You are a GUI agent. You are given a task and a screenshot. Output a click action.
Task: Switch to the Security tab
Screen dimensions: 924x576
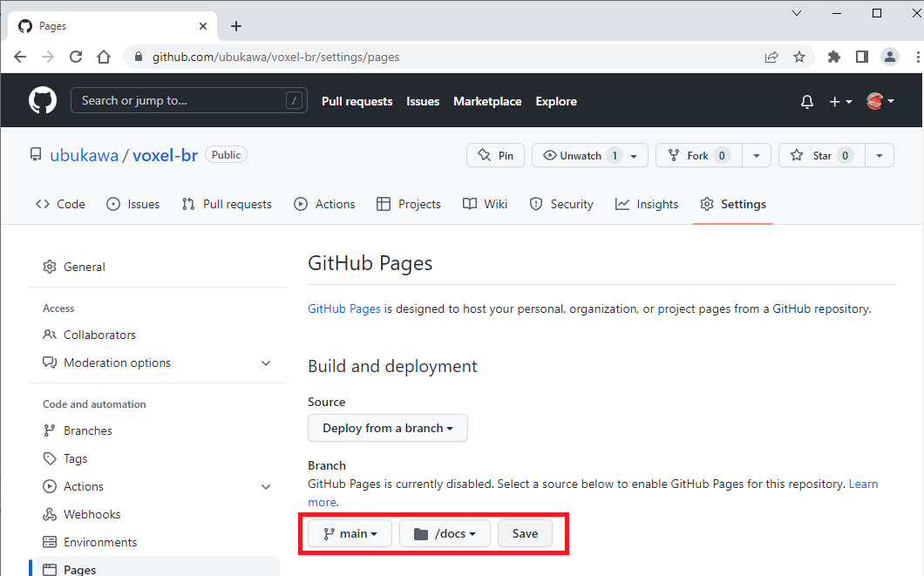(561, 205)
